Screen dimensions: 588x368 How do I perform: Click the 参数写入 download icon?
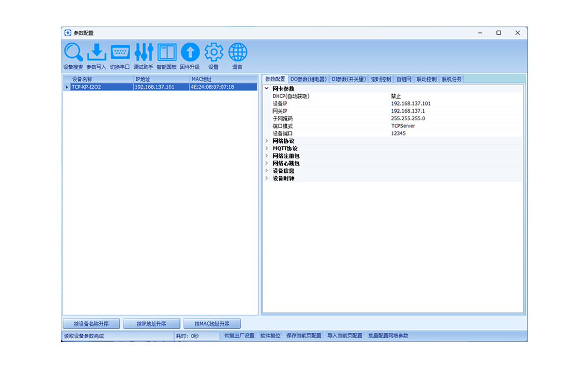(96, 53)
